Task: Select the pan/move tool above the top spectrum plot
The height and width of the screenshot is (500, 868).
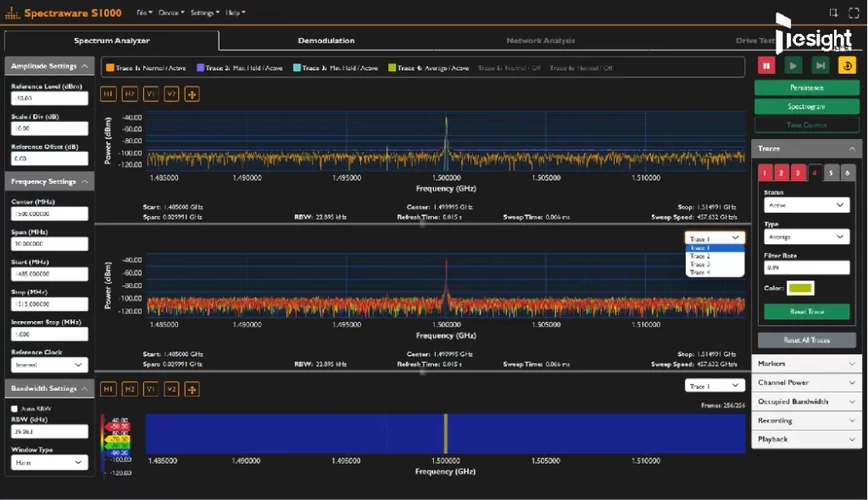Action: 192,95
